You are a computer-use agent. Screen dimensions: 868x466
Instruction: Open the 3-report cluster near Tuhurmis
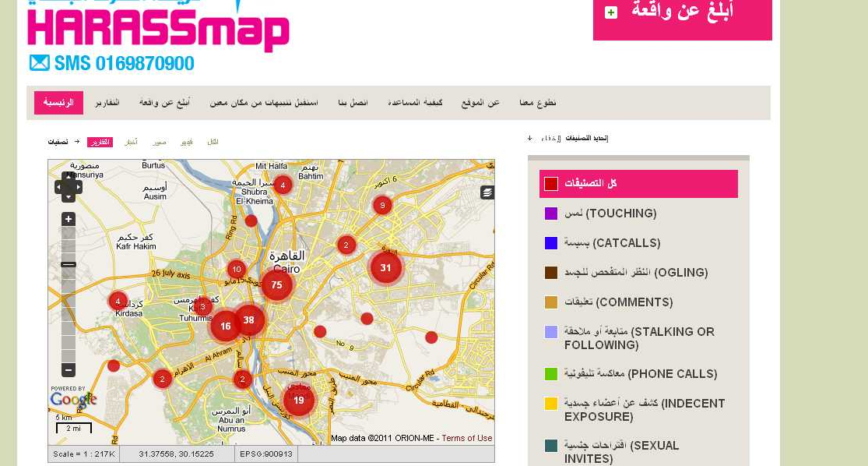point(202,306)
